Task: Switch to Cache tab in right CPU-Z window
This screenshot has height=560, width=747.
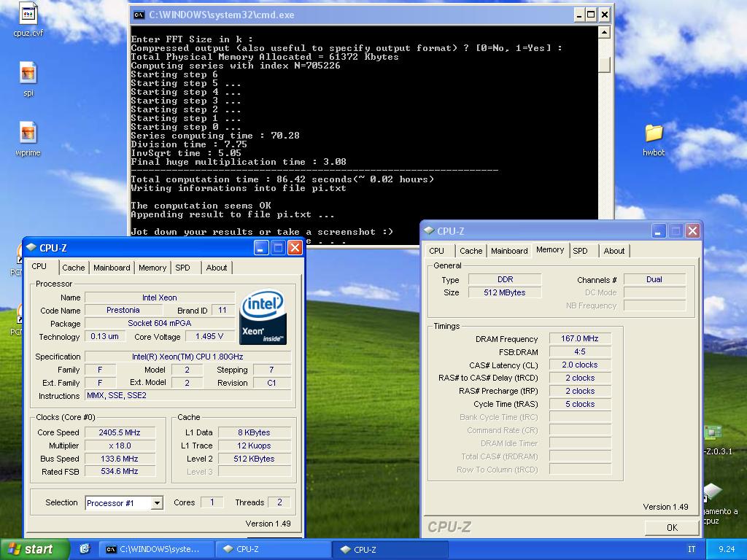Action: [x=471, y=251]
